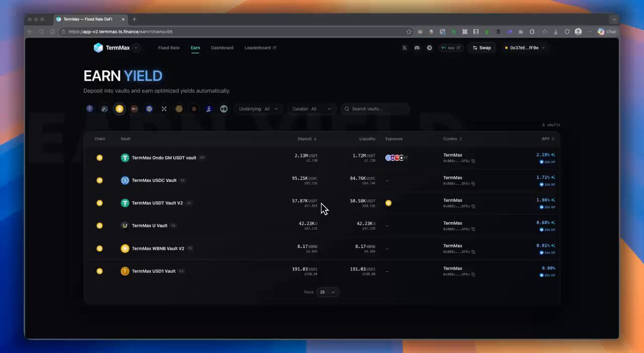Copy curator address in USDT Vault V2 row
This screenshot has height=353, width=644.
pyautogui.click(x=473, y=206)
